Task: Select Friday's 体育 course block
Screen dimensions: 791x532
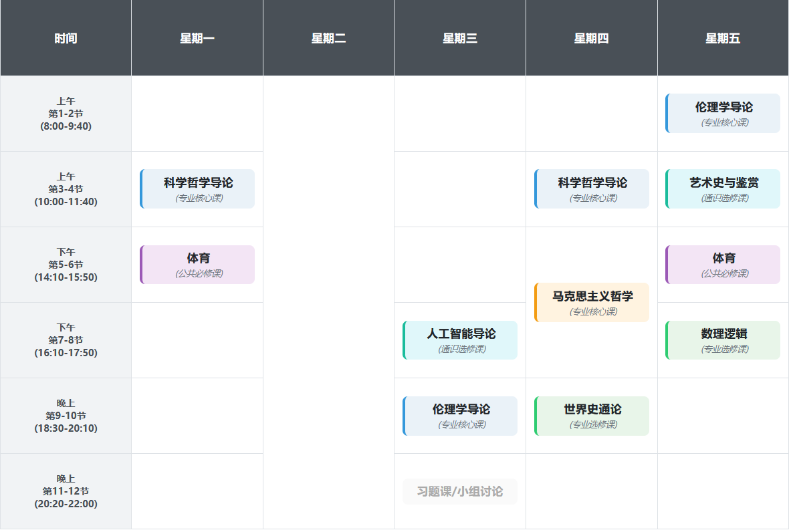Action: (723, 265)
